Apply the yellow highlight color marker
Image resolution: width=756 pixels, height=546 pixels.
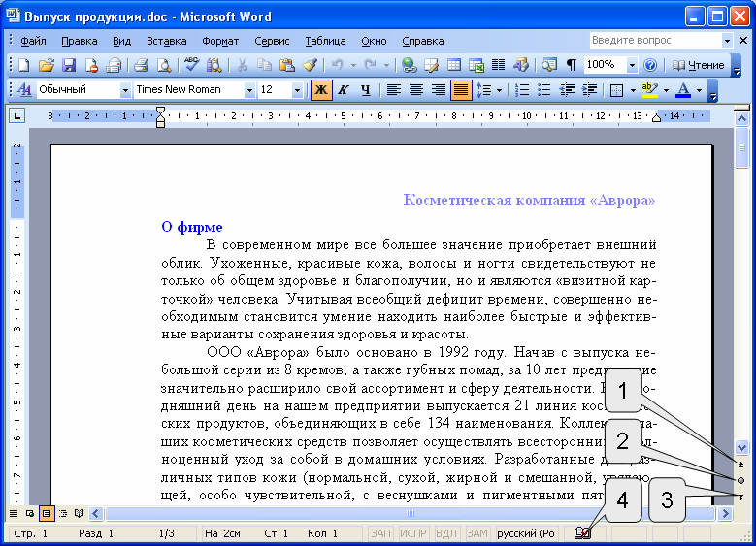[x=650, y=89]
